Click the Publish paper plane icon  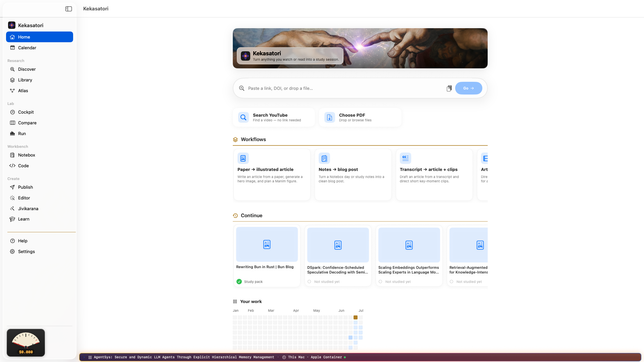tap(12, 187)
